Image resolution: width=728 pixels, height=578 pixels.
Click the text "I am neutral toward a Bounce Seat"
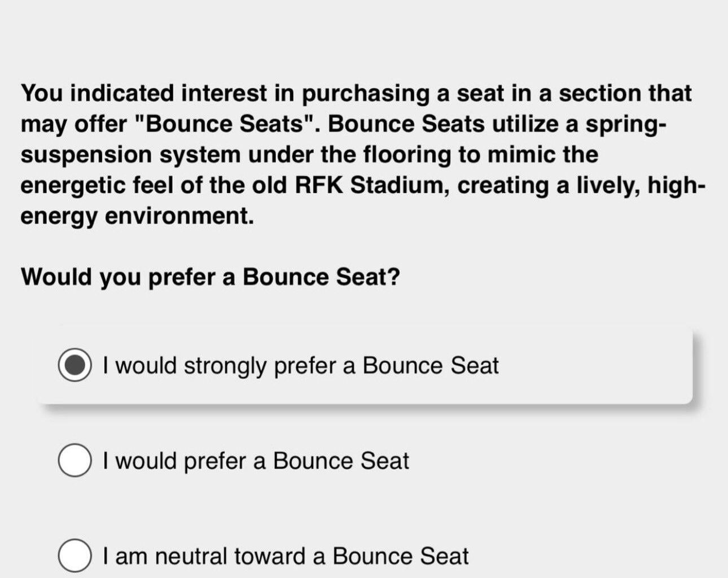285,555
